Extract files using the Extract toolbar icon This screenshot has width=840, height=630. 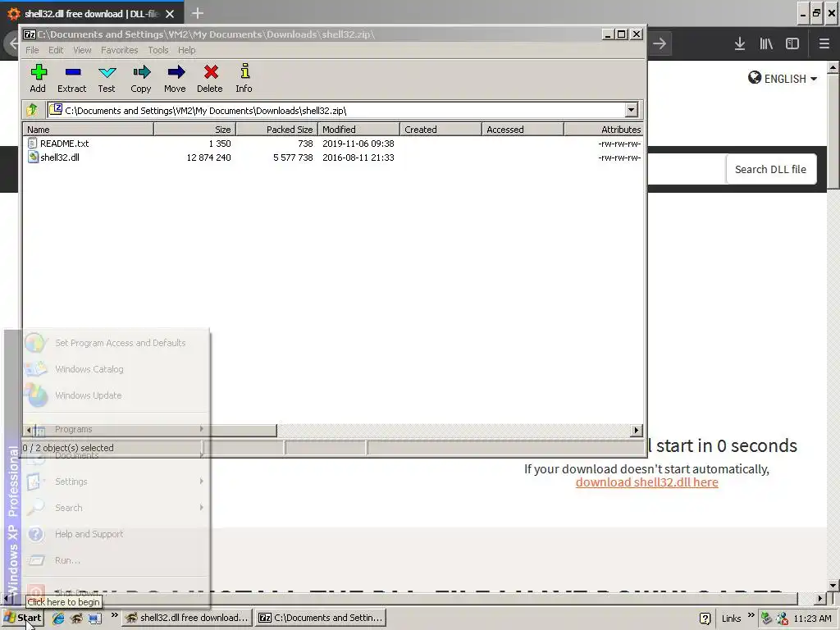(x=72, y=78)
